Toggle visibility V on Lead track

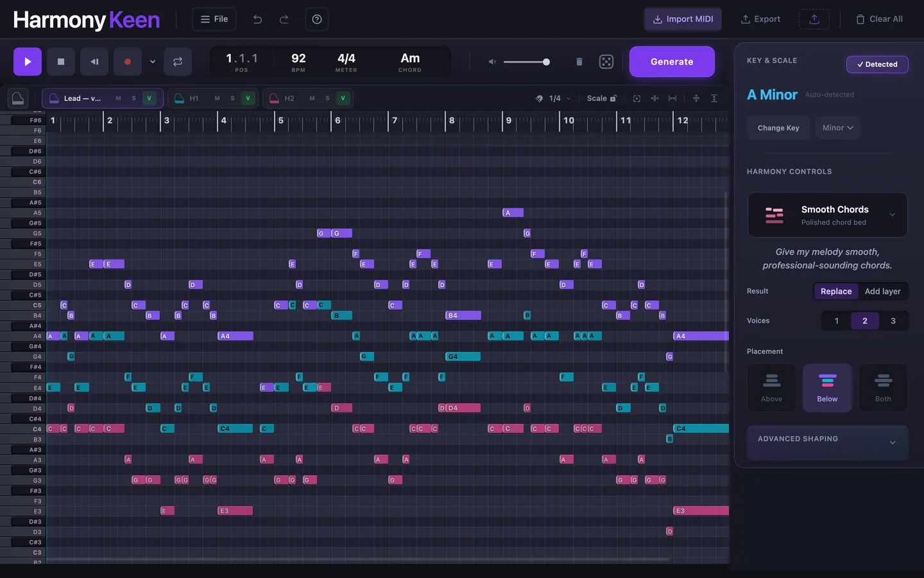coord(149,98)
